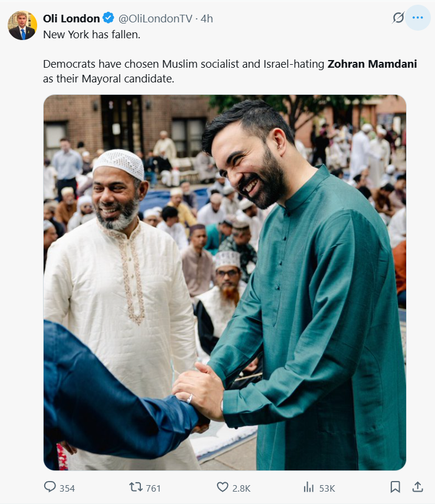This screenshot has width=435, height=504.
Task: Click the repost arrows icon
Action: pyautogui.click(x=136, y=487)
